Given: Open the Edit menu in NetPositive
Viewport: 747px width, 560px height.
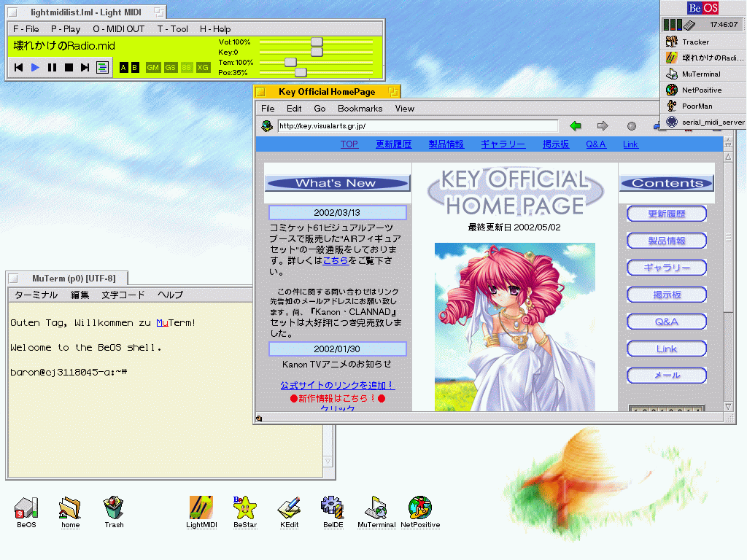Looking at the screenshot, I should click(x=294, y=109).
